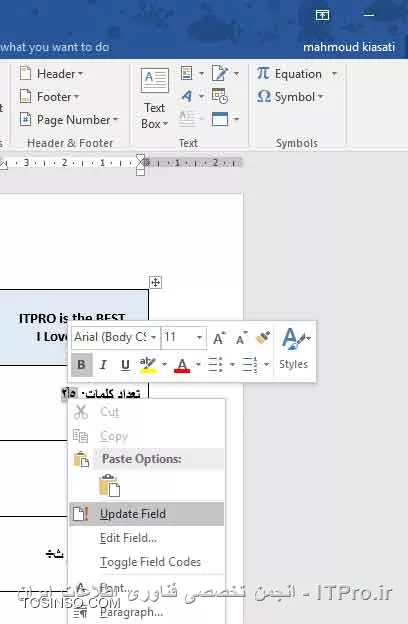Screen dimensions: 408x624
Task: Click the paste clipboard icon under Paste Options
Action: click(x=109, y=485)
